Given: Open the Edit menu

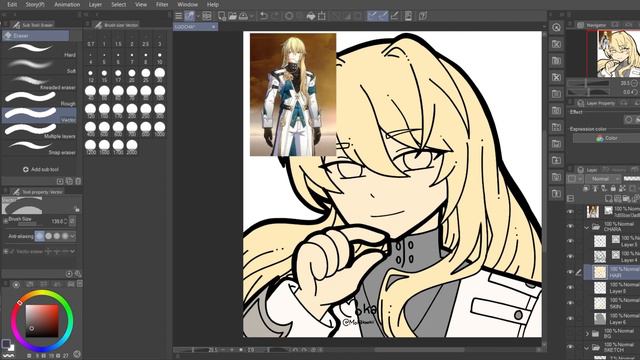Looking at the screenshot, I should coord(12,4).
